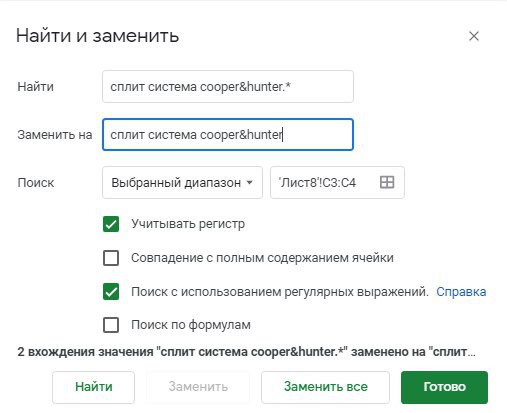Click the Заменить все button
The image size is (507, 413).
pos(325,387)
